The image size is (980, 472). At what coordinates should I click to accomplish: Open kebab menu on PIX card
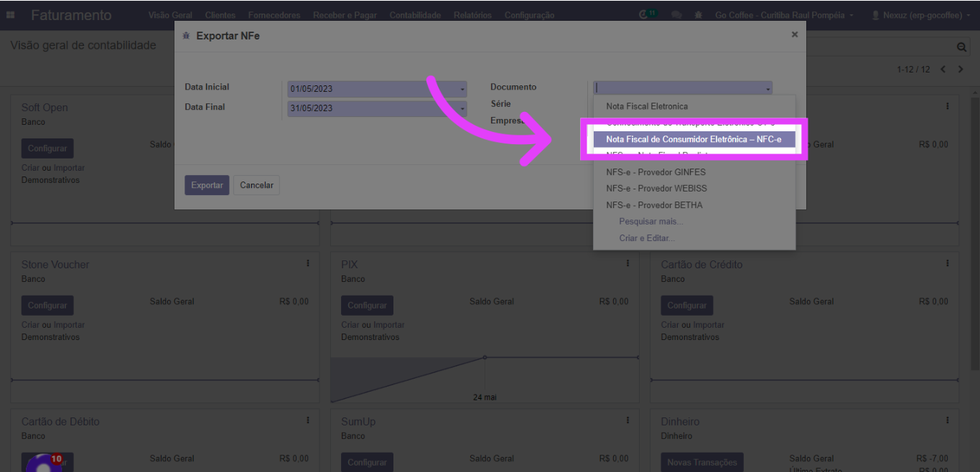click(x=627, y=264)
